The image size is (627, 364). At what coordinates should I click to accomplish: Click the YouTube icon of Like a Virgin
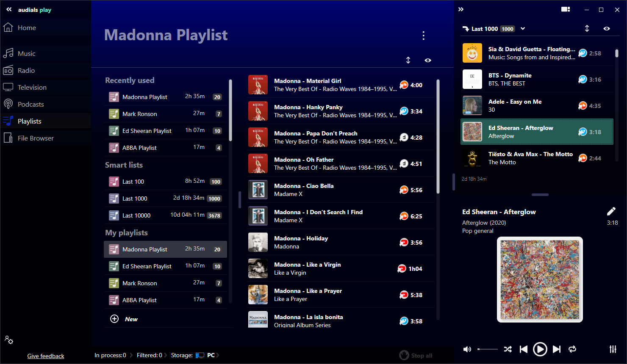coord(402,268)
